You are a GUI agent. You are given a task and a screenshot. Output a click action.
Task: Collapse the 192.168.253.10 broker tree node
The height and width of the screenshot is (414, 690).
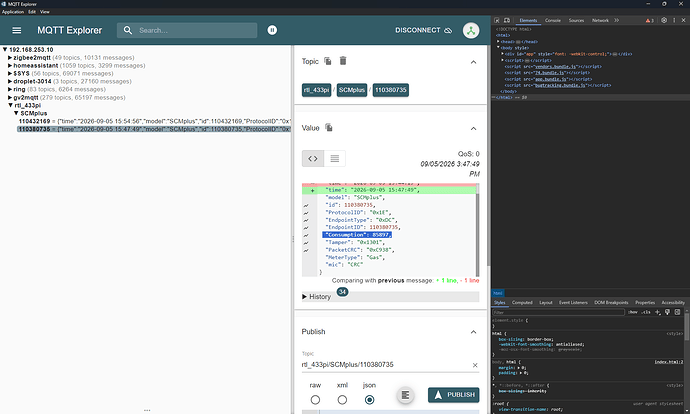pos(5,50)
